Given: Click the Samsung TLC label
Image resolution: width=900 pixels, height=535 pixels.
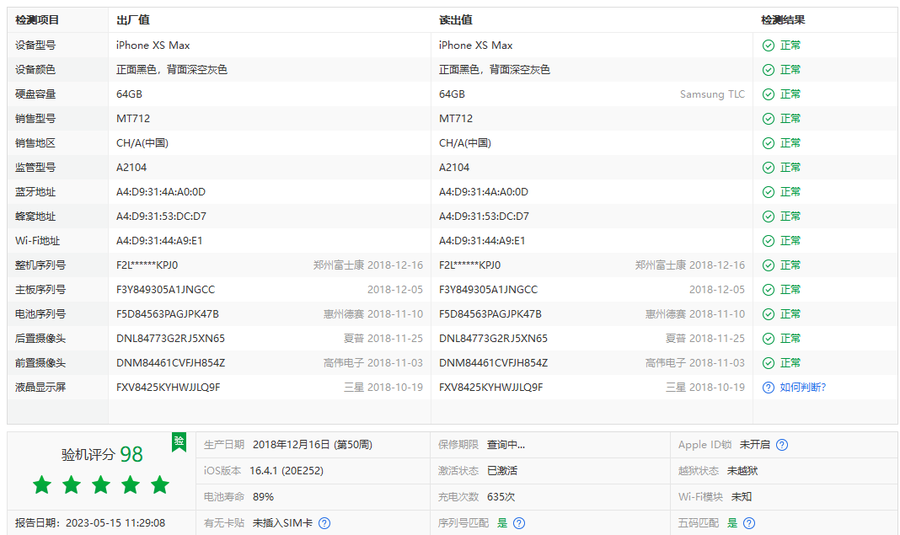Looking at the screenshot, I should point(712,94).
